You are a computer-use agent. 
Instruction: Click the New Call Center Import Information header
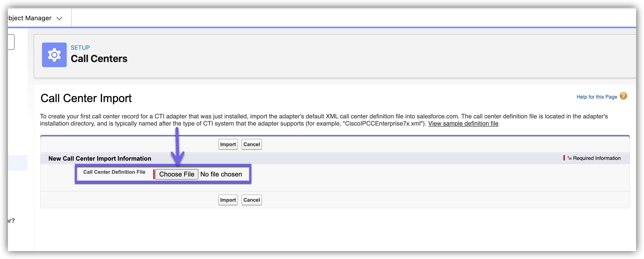pyautogui.click(x=100, y=158)
